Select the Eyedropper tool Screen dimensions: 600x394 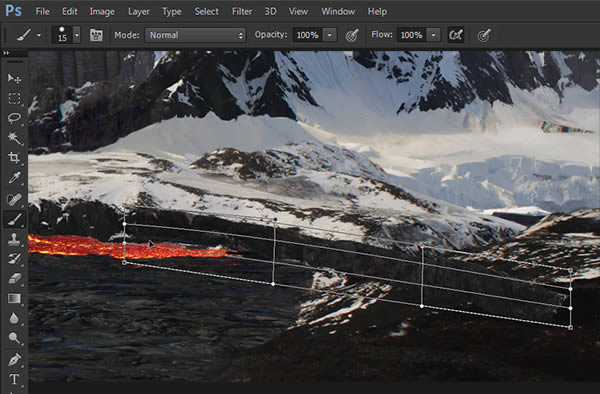tap(14, 178)
